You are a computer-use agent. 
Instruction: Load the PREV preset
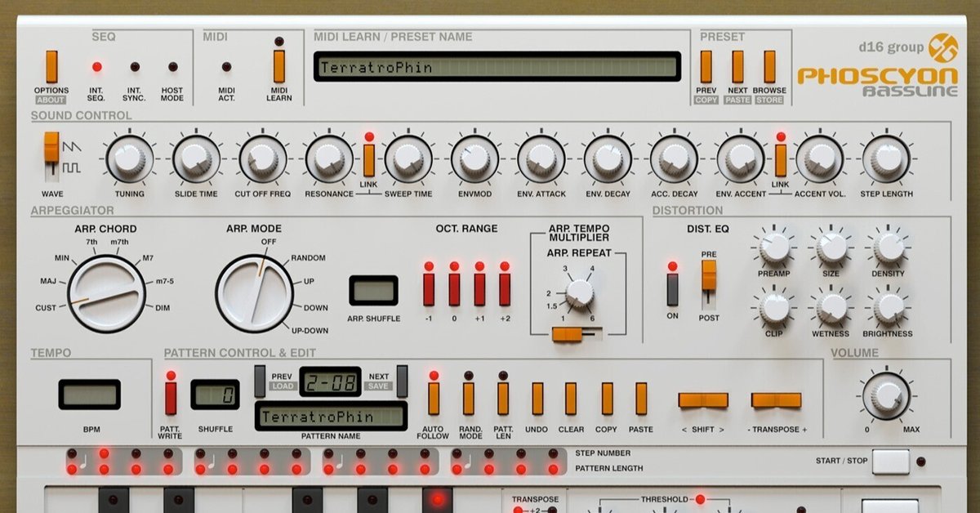click(706, 67)
